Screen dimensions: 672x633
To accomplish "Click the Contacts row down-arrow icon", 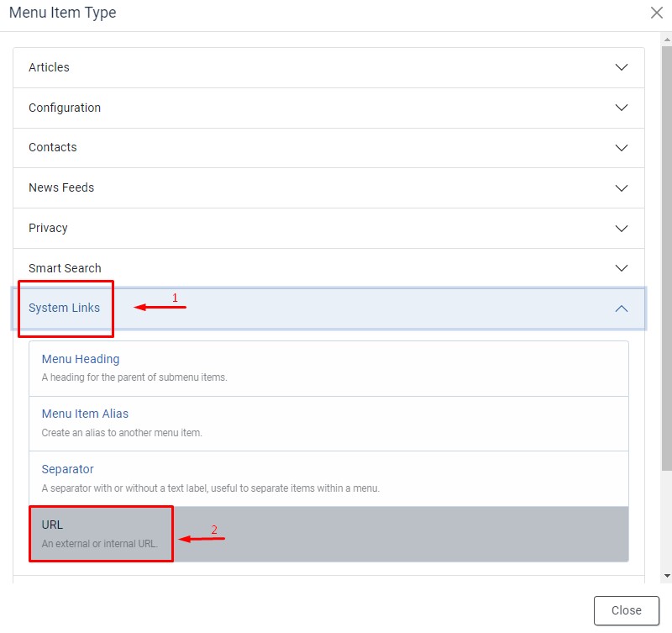I will (622, 148).
